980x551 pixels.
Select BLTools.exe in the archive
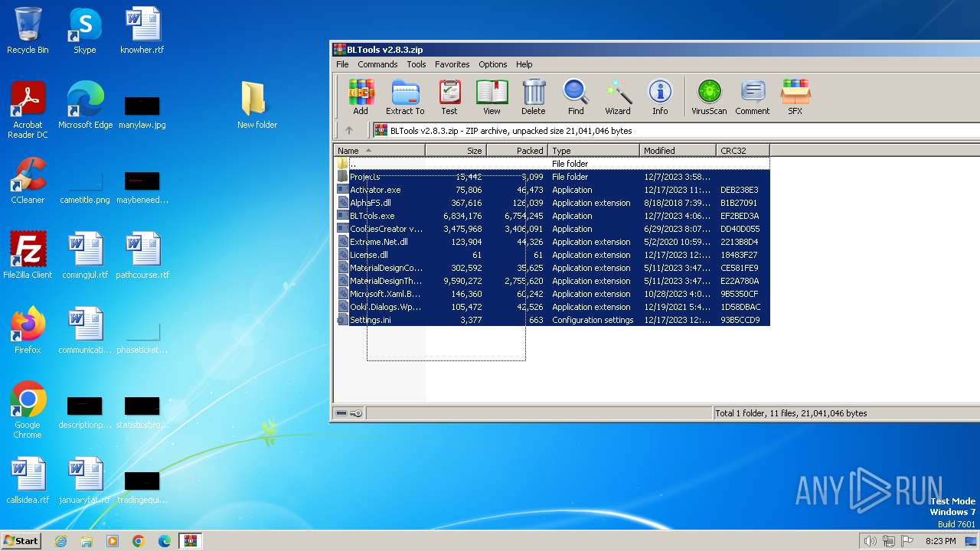coord(552,216)
